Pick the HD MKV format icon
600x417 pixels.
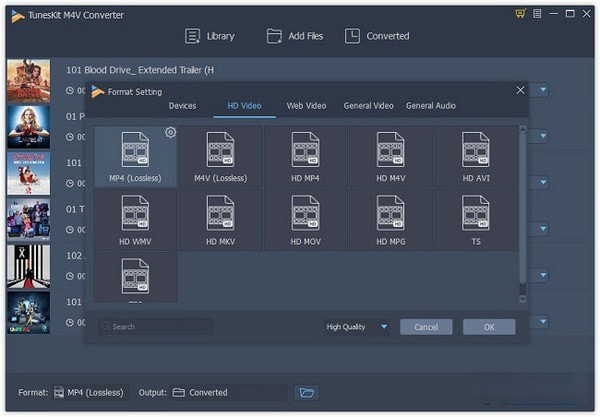click(220, 214)
